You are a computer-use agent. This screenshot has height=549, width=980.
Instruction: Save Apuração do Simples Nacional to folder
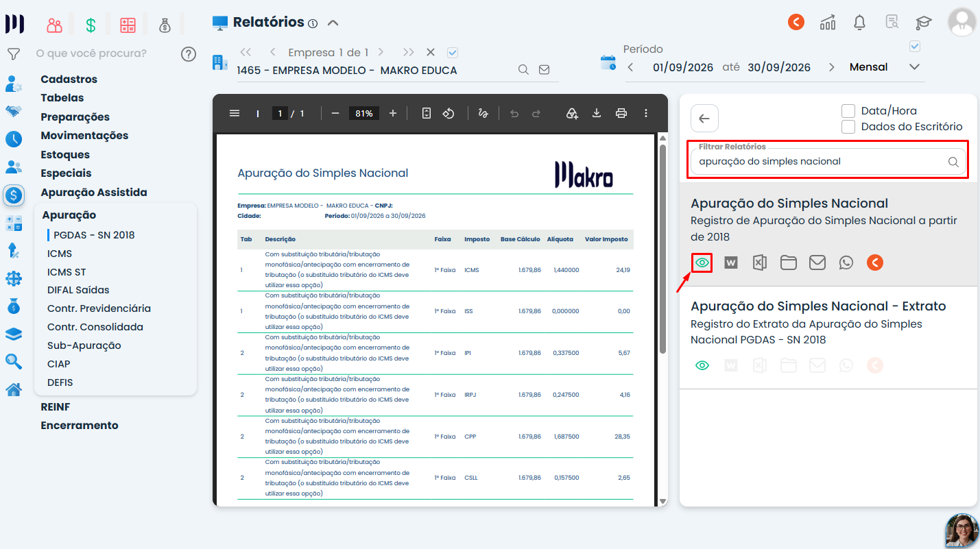click(x=788, y=263)
